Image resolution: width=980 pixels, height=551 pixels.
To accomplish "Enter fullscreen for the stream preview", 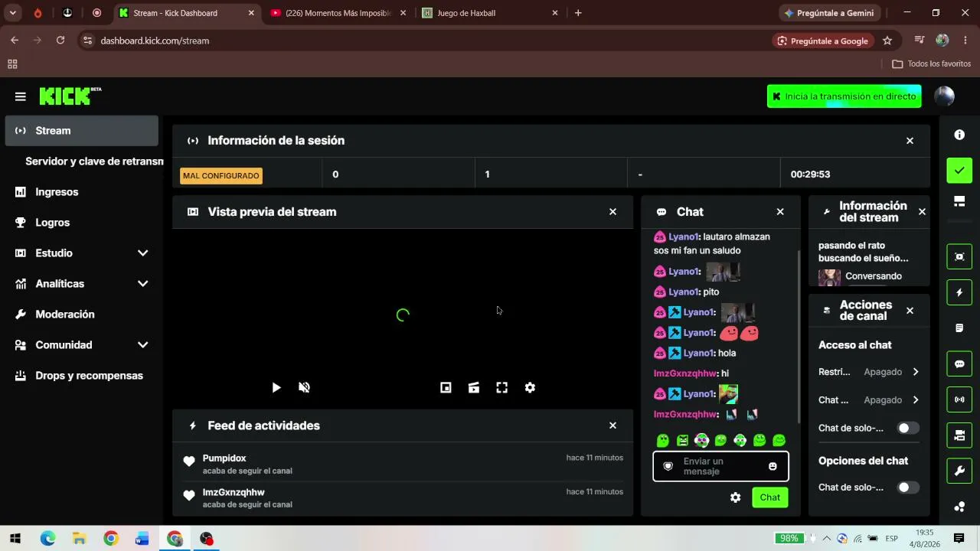I will [501, 388].
